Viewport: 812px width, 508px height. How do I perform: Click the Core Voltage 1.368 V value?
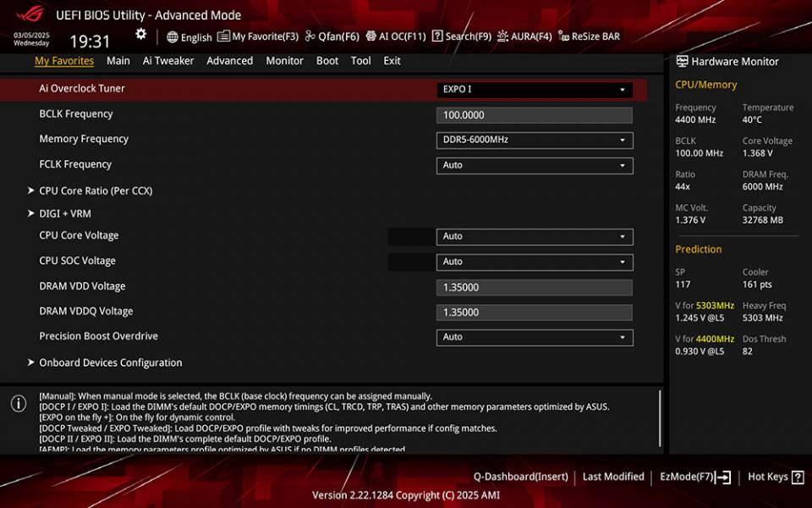tap(757, 153)
